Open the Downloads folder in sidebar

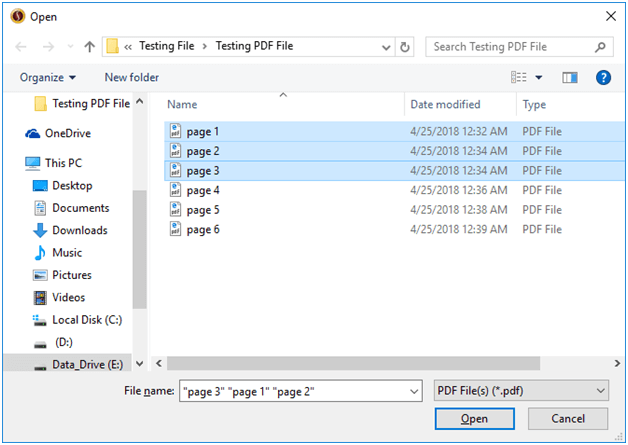(x=79, y=230)
